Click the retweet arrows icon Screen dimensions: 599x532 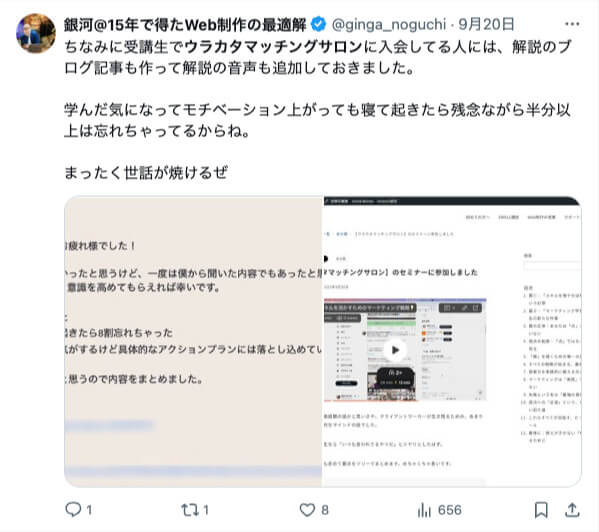tap(190, 510)
